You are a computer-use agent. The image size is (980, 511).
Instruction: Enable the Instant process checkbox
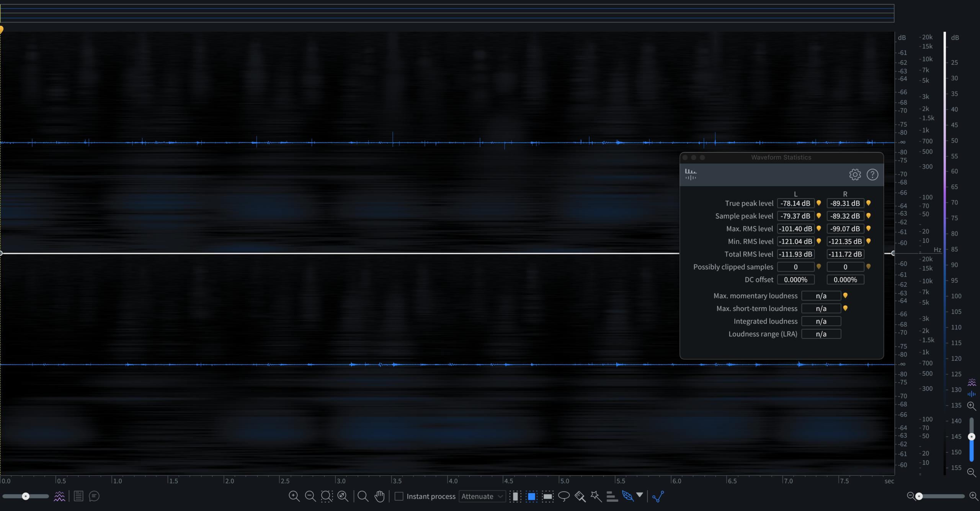pos(399,496)
